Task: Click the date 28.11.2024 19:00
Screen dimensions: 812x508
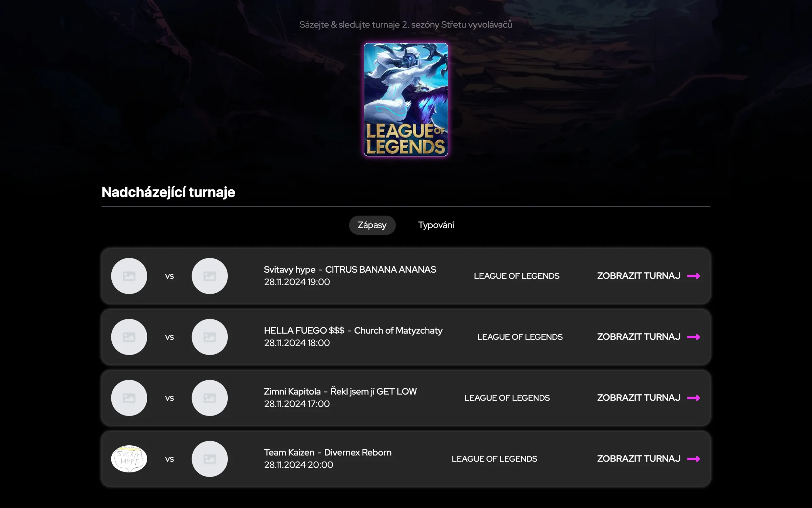Action: (297, 282)
